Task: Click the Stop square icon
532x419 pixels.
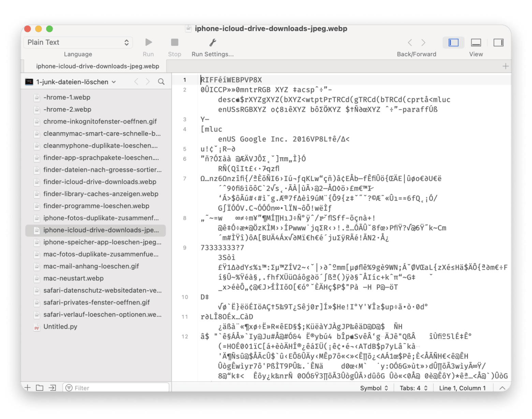Action: (175, 42)
